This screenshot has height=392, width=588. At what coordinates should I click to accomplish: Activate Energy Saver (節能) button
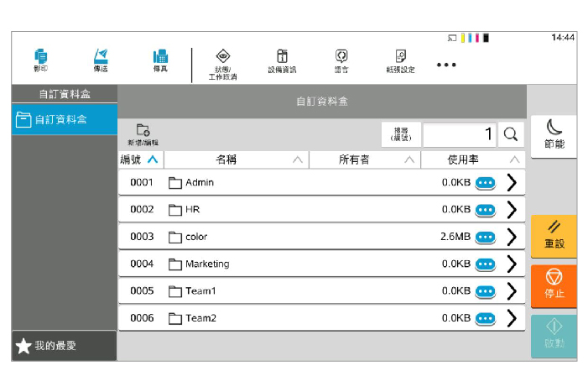(554, 137)
